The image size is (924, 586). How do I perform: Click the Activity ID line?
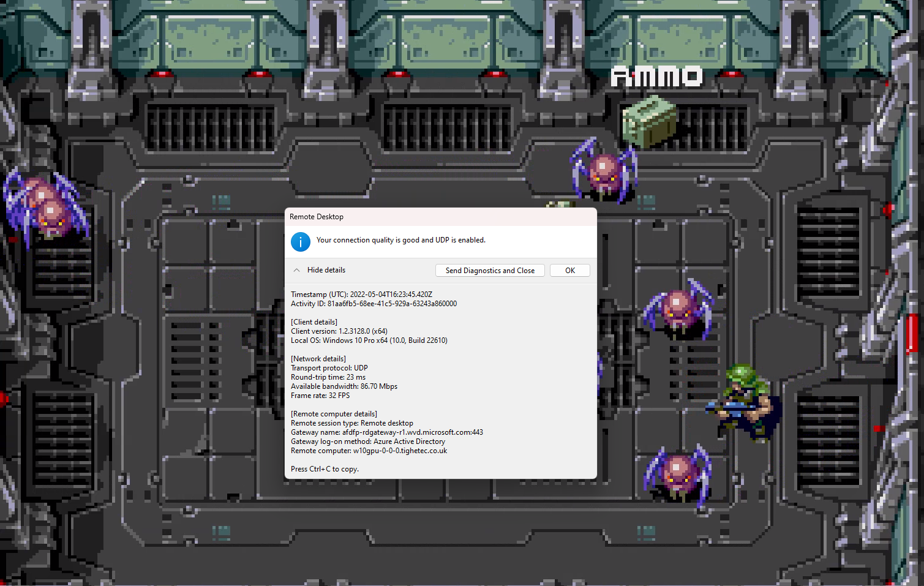click(374, 304)
